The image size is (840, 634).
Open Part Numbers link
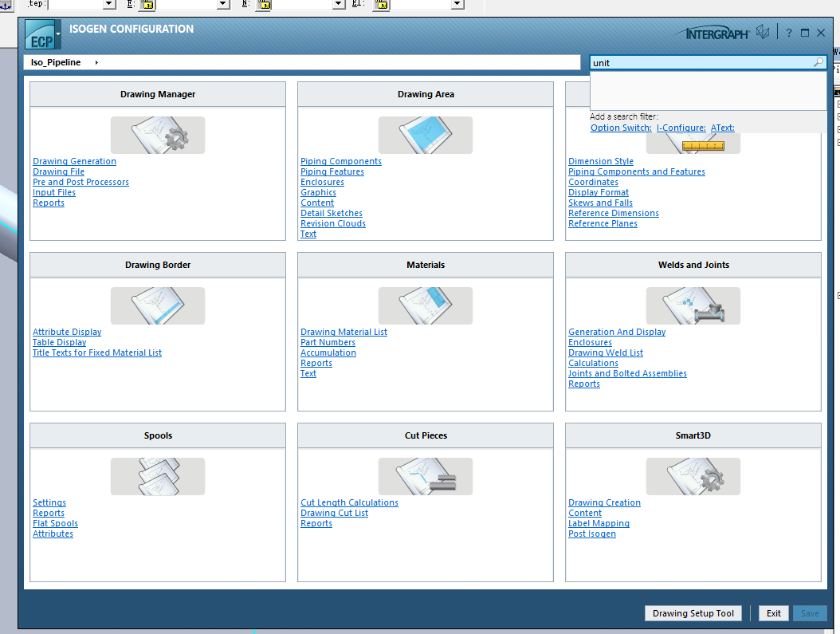328,342
